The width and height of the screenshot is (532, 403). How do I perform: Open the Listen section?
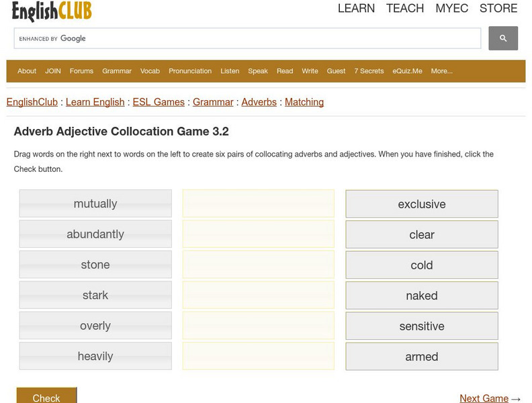(x=230, y=71)
